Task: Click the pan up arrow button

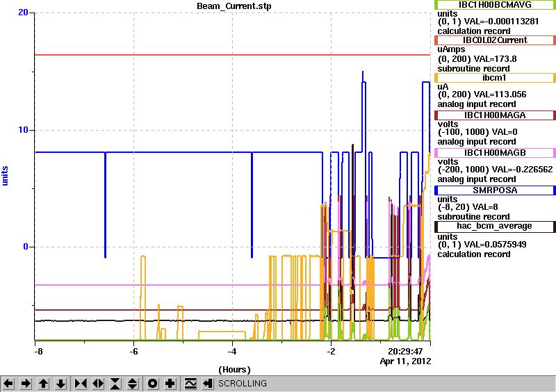Action: pos(43,384)
